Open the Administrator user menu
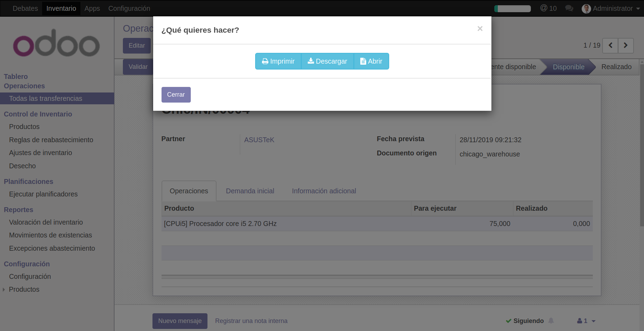Image resolution: width=644 pixels, height=331 pixels. point(611,8)
